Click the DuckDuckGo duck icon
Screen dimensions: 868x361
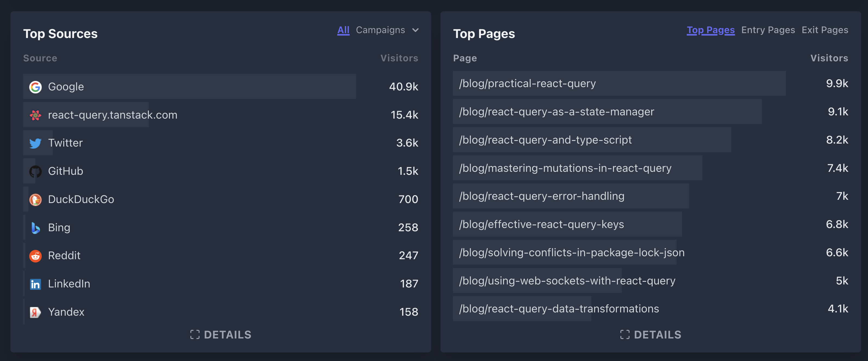(35, 199)
